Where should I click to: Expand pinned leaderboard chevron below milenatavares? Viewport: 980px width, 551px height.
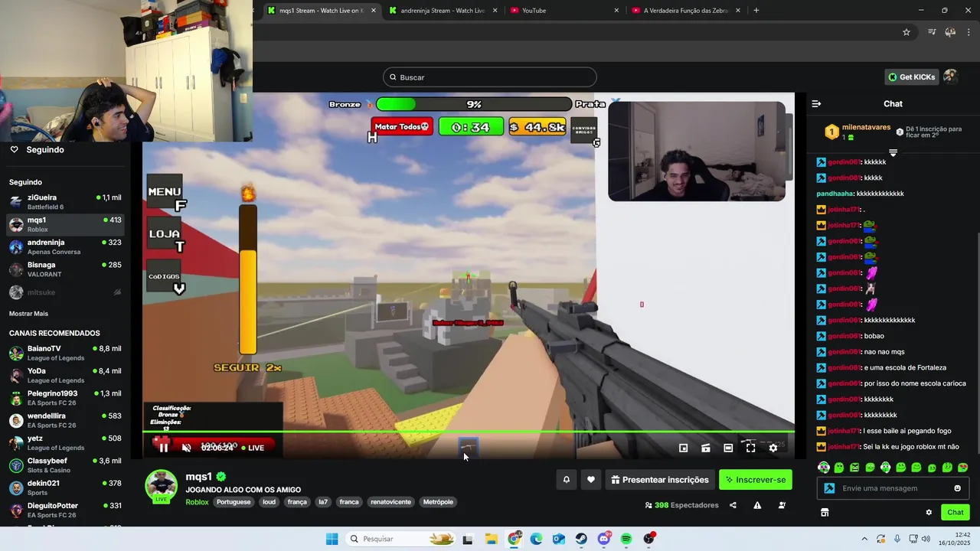pos(893,153)
